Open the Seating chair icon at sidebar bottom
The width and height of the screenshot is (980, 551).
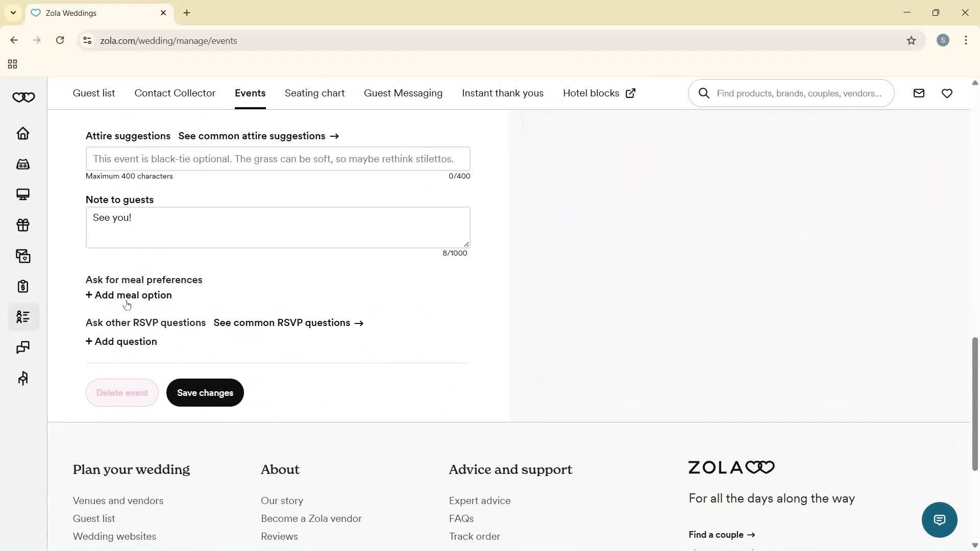[23, 378]
